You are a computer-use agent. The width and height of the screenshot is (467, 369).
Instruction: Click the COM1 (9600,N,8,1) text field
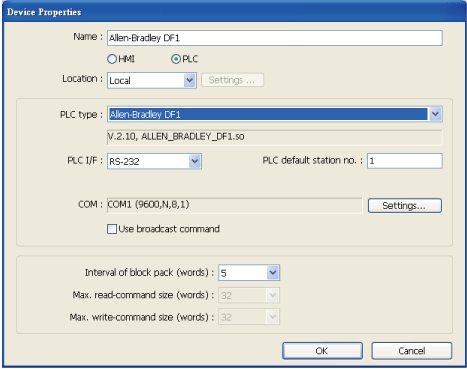point(234,205)
